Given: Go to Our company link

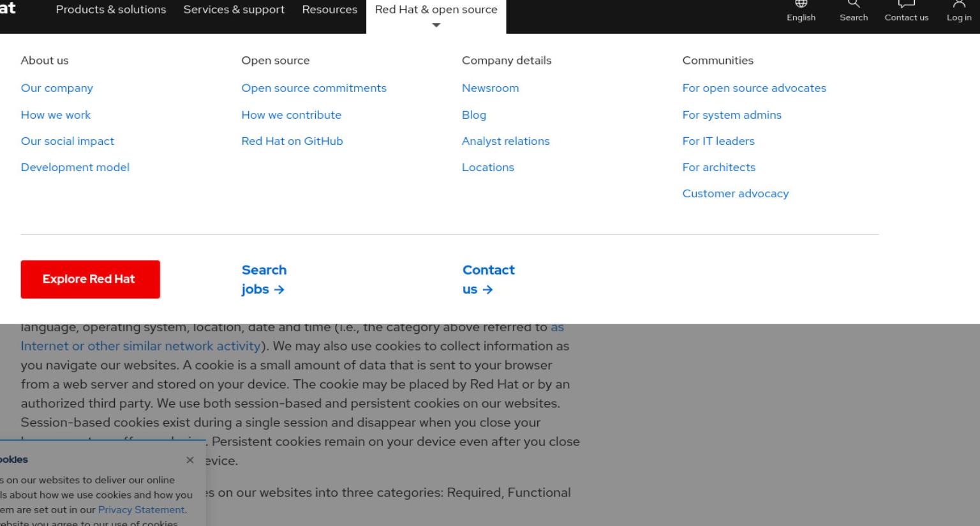Looking at the screenshot, I should [x=57, y=88].
